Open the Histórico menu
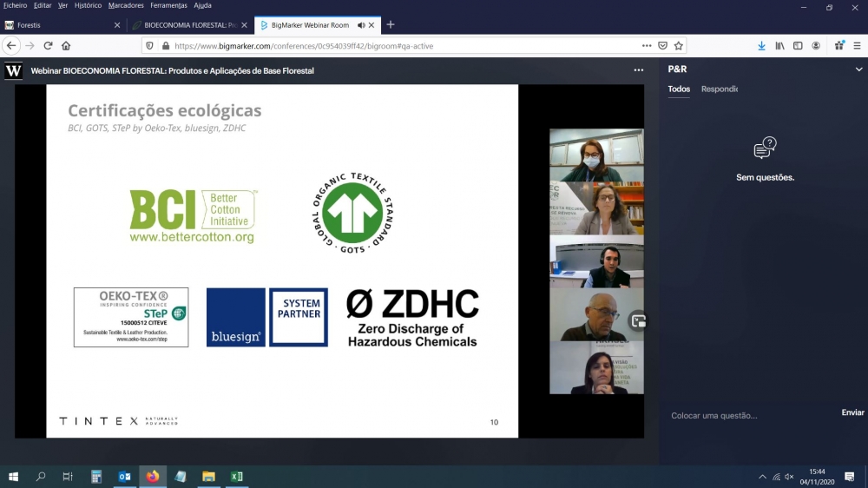 pyautogui.click(x=88, y=5)
